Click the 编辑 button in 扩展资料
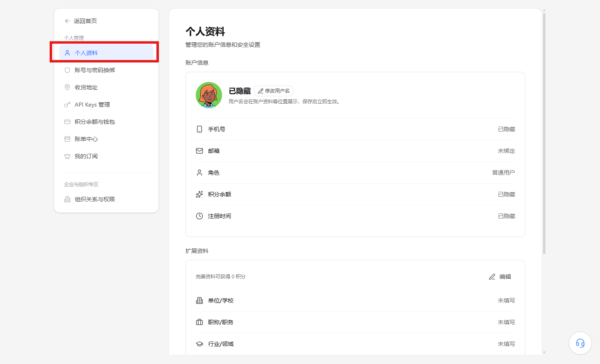This screenshot has height=364, width=600. coord(500,277)
